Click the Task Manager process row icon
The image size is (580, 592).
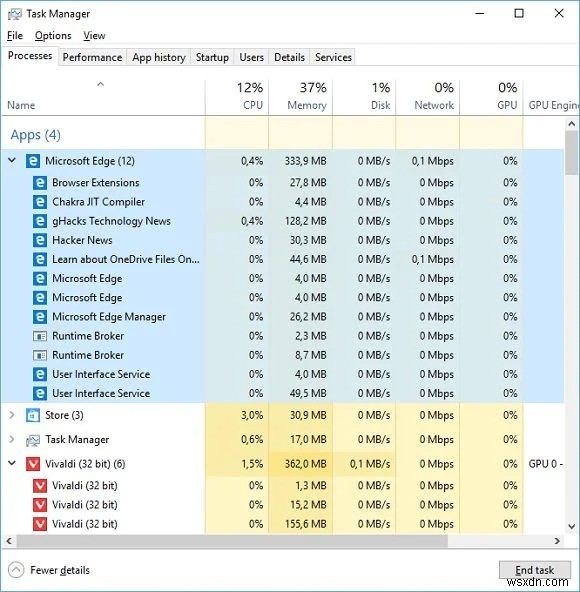pos(33,440)
